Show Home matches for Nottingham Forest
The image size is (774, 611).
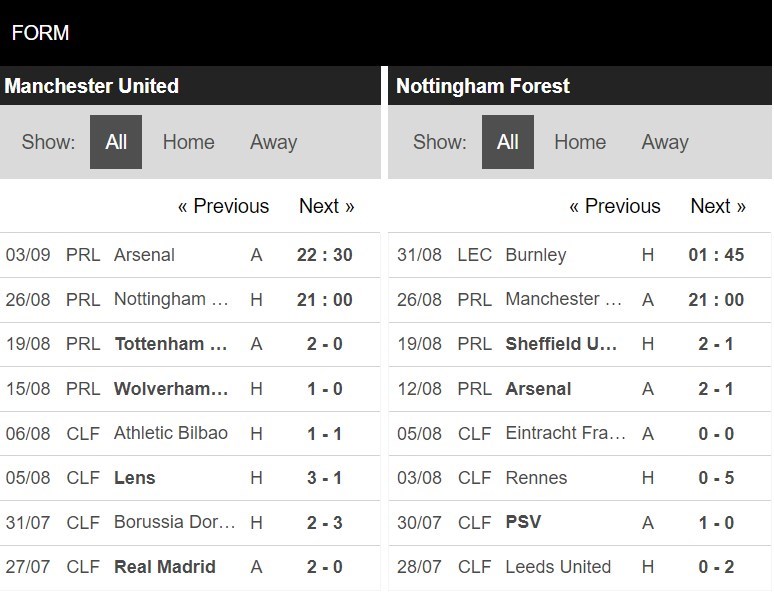[x=580, y=142]
